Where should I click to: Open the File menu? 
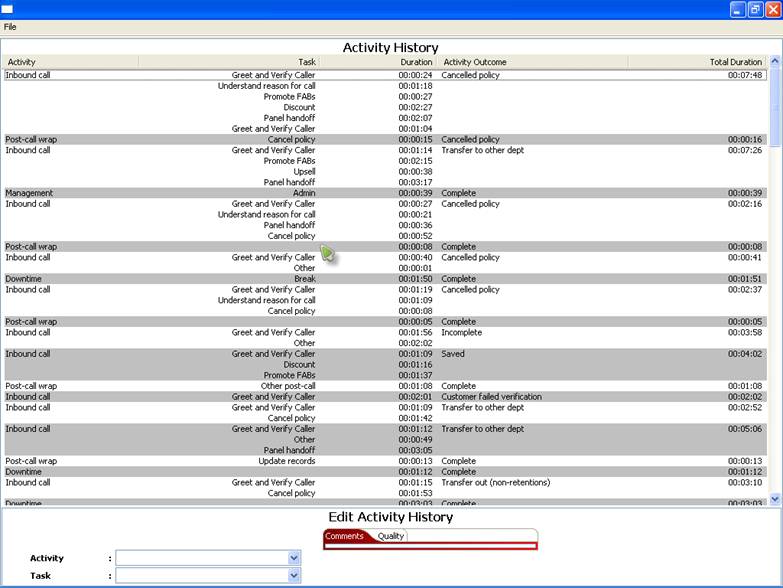[x=10, y=27]
